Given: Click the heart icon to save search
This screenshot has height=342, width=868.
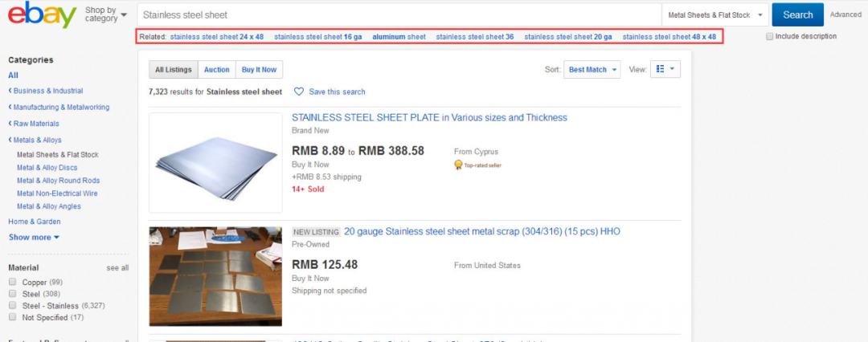Looking at the screenshot, I should [x=299, y=92].
